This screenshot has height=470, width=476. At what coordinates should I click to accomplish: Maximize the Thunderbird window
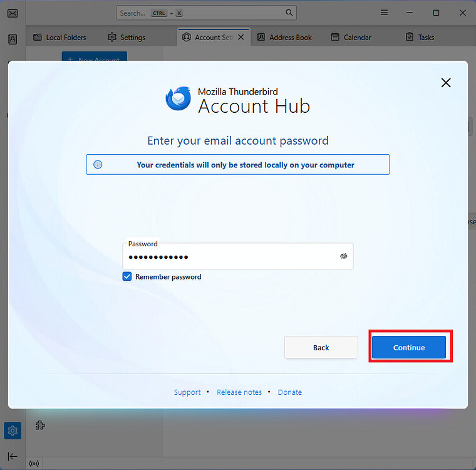[x=436, y=13]
